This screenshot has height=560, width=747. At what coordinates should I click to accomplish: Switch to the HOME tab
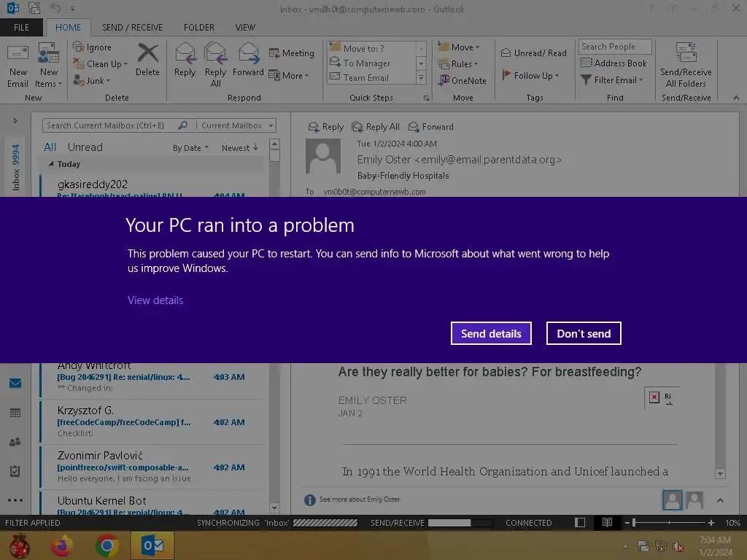tap(68, 27)
